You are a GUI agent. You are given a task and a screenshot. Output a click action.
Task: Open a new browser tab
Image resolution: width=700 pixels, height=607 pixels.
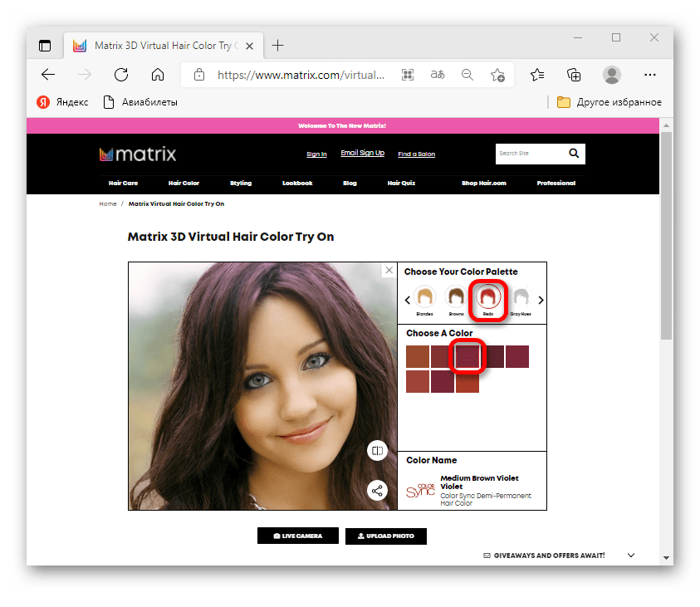(x=277, y=45)
